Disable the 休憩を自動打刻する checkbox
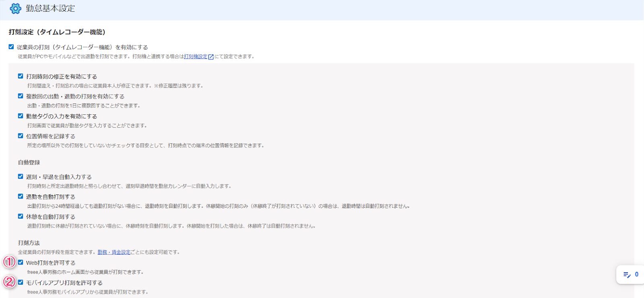Viewport: 644px width, 298px height. [21, 216]
